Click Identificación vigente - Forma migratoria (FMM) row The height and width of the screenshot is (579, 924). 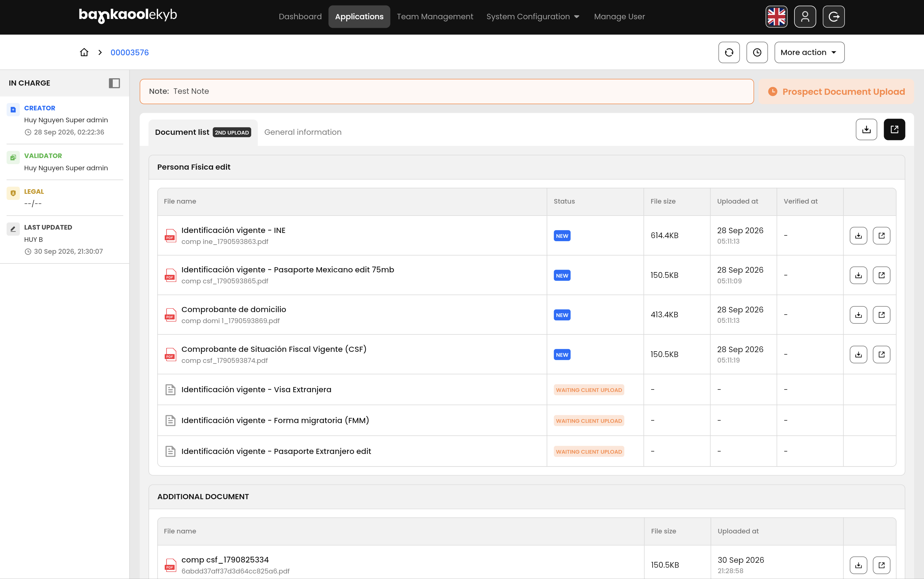(527, 420)
